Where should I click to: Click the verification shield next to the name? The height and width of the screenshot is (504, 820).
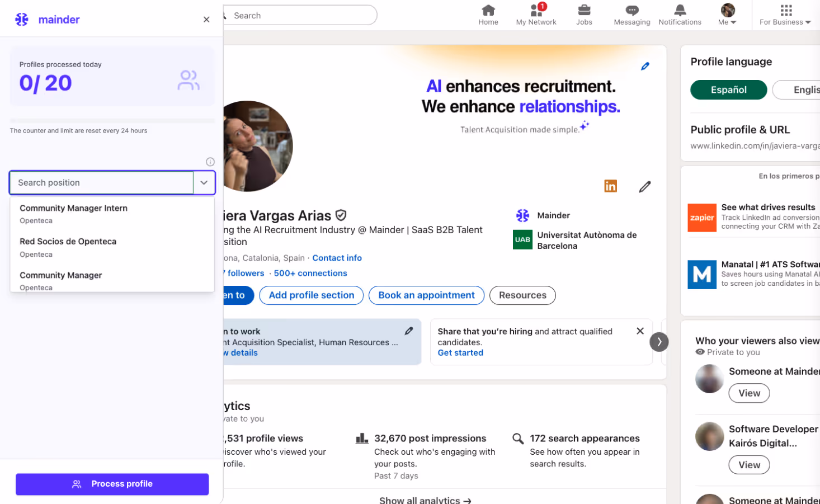pyautogui.click(x=341, y=215)
